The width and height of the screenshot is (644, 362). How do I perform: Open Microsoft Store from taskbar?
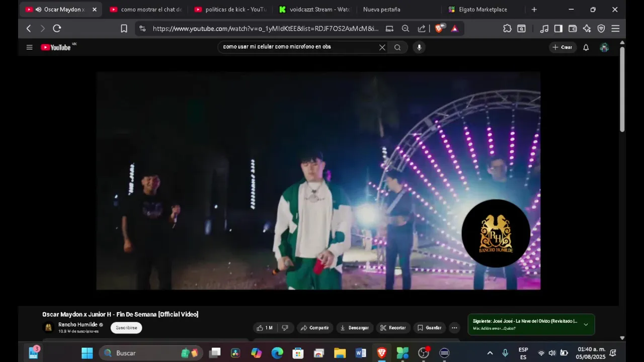pos(298,353)
